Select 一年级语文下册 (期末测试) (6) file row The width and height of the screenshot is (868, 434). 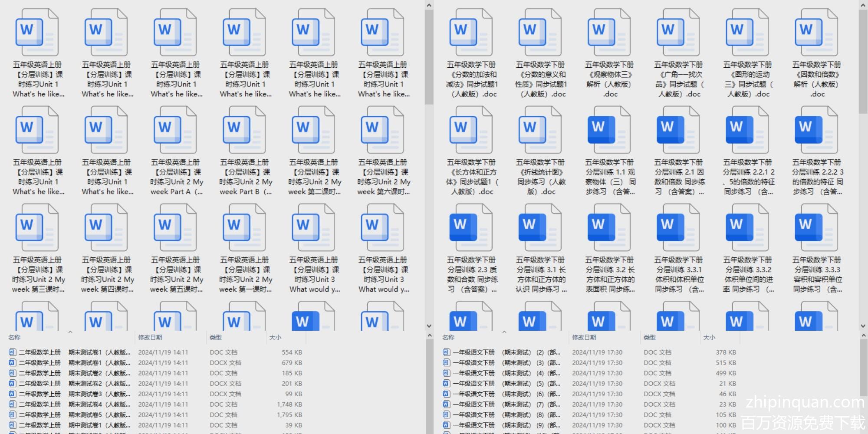[589, 394]
